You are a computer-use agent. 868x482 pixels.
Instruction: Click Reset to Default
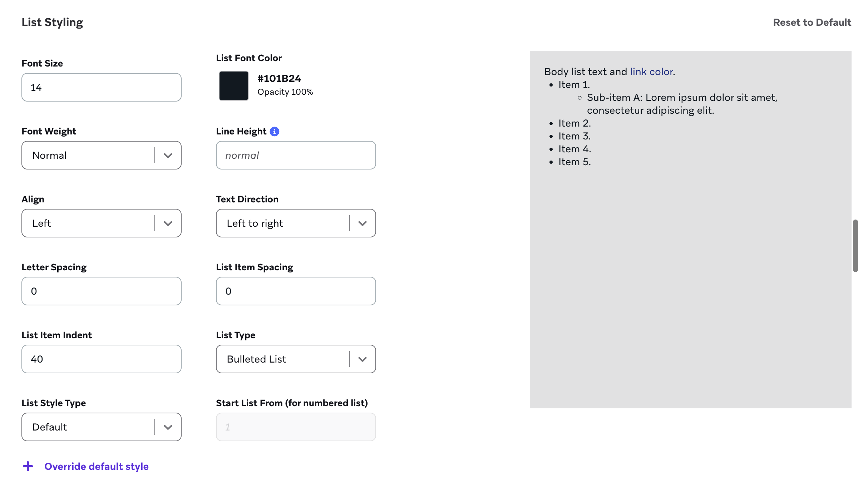tap(812, 23)
